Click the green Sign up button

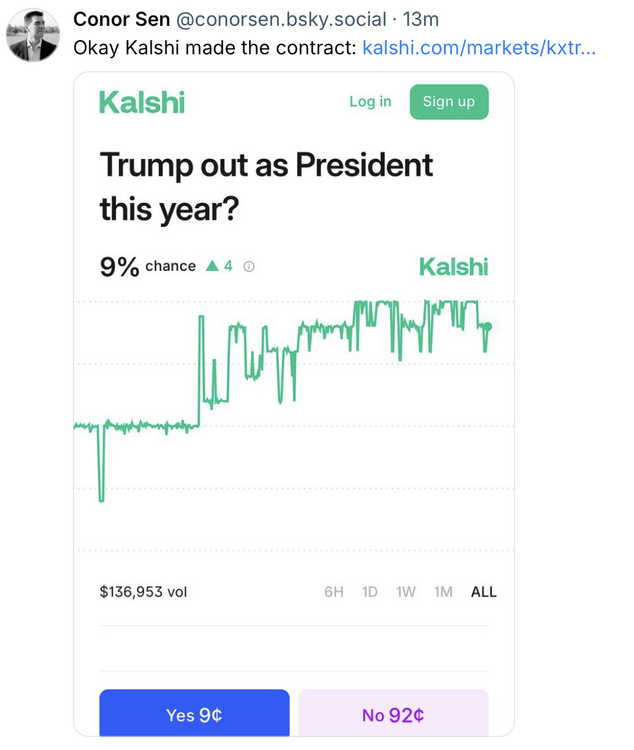449,102
